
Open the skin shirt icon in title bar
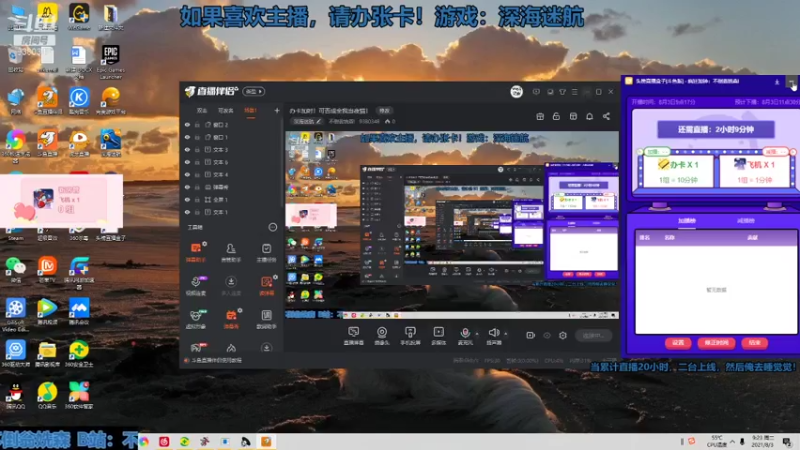[x=562, y=92]
